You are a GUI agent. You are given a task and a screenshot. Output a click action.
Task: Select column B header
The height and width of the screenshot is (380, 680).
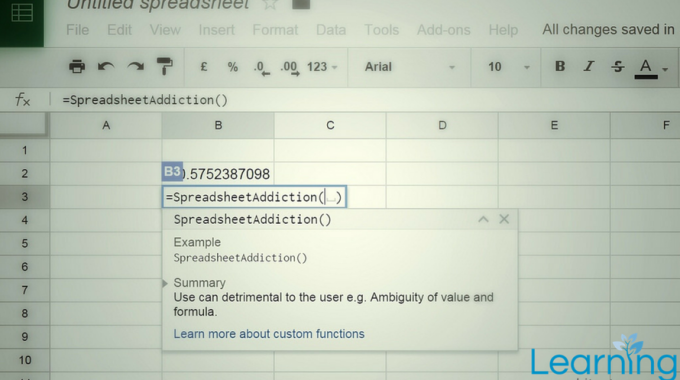pyautogui.click(x=218, y=125)
